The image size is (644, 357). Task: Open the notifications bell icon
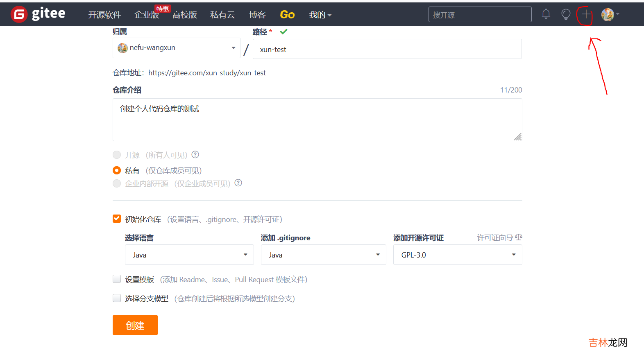[546, 14]
